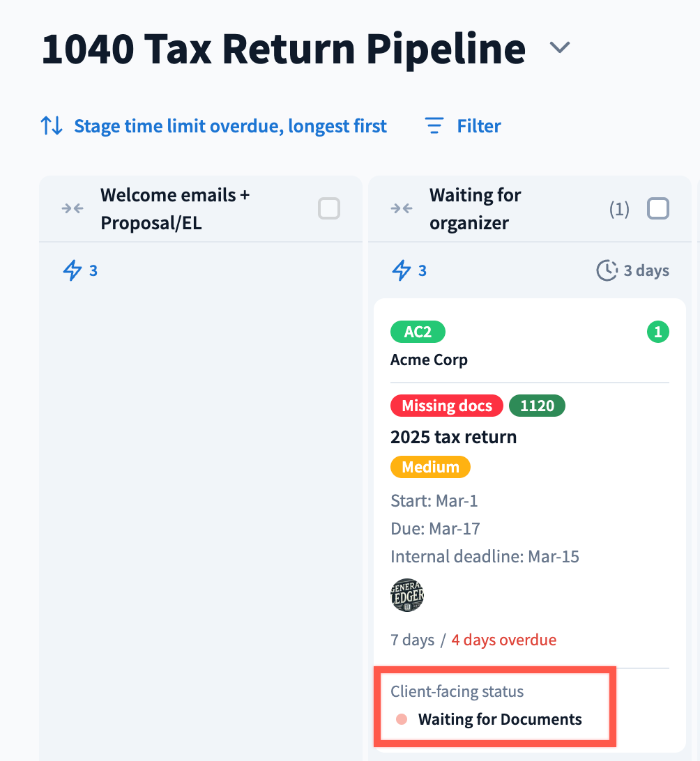Select all jobs in Welcome emails column checkbox
The image size is (700, 761).
pyautogui.click(x=329, y=208)
